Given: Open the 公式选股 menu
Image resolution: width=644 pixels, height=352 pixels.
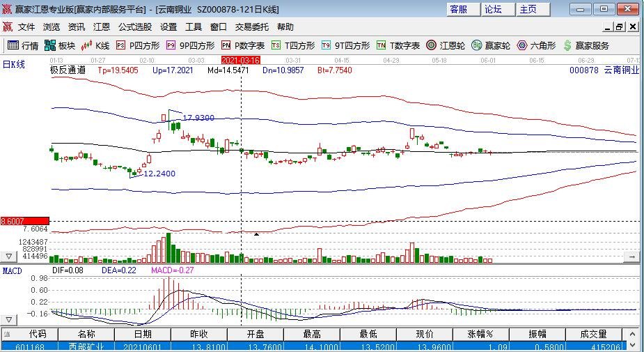Looking at the screenshot, I should click(135, 27).
